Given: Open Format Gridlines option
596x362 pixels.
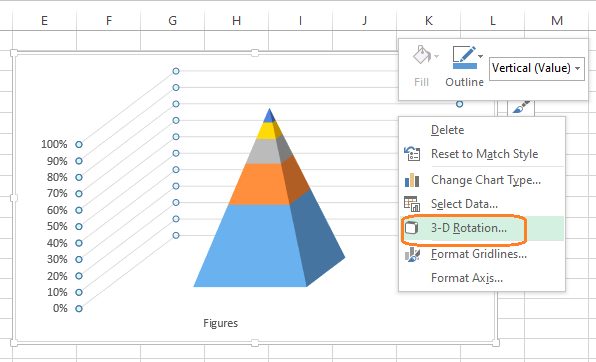Looking at the screenshot, I should (479, 254).
